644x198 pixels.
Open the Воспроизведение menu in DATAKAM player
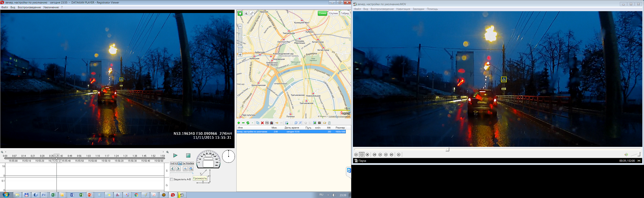pos(29,7)
